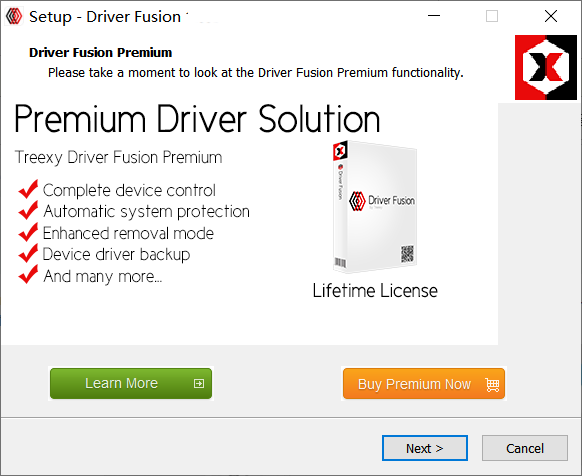Click the Lifetime License caption
Viewport: 582px width, 476px height.
[x=375, y=291]
